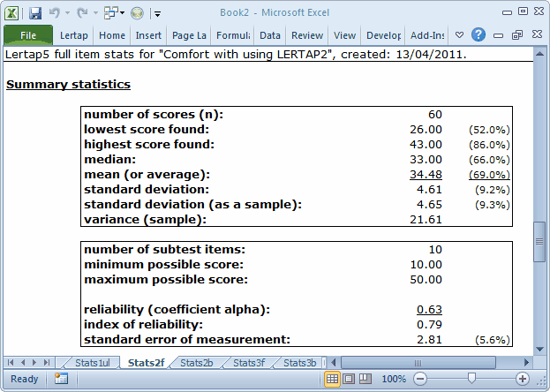
Task: Zoom in with the plus button
Action: point(523,379)
